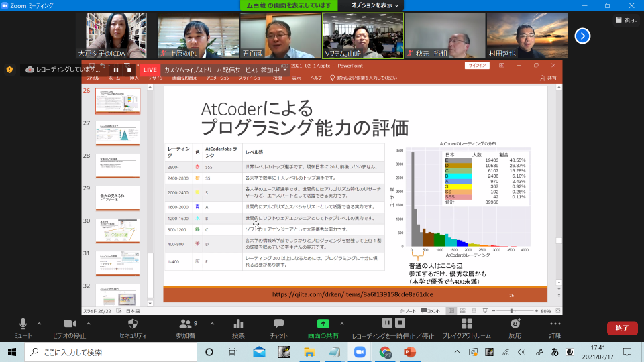Open PowerPoint アニメーション ribbon tab
This screenshot has height=362, width=644.
pyautogui.click(x=217, y=78)
